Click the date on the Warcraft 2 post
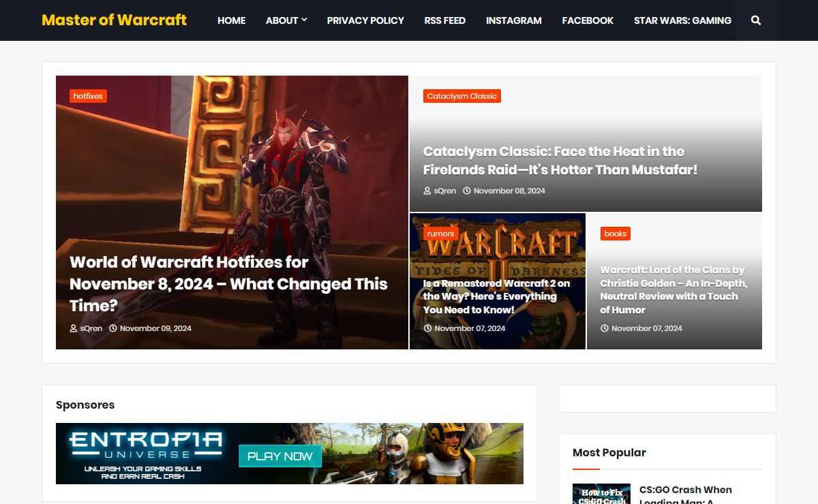 click(470, 328)
